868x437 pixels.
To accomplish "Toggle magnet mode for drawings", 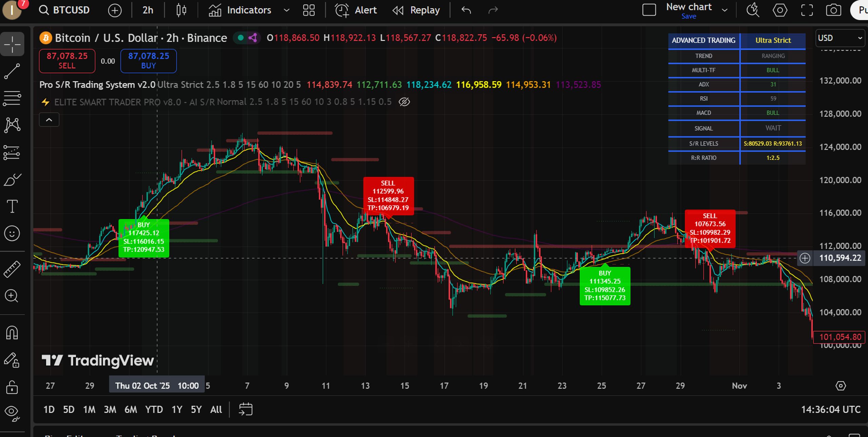I will (x=12, y=332).
